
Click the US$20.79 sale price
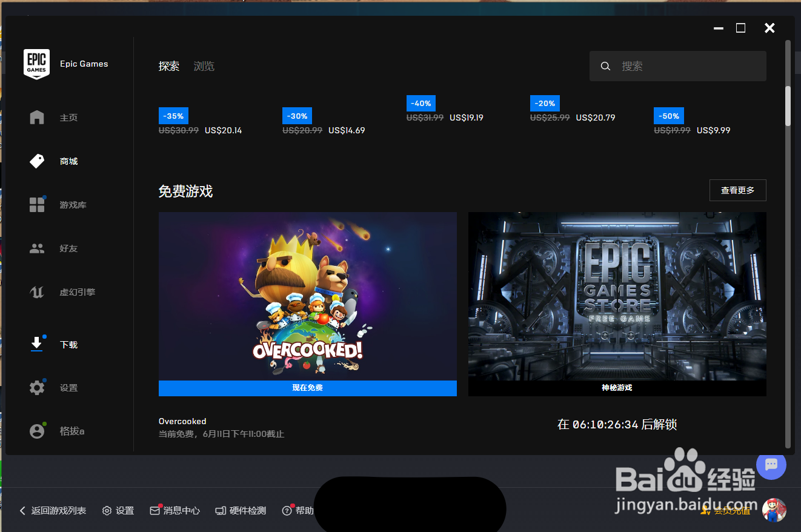[x=596, y=118]
